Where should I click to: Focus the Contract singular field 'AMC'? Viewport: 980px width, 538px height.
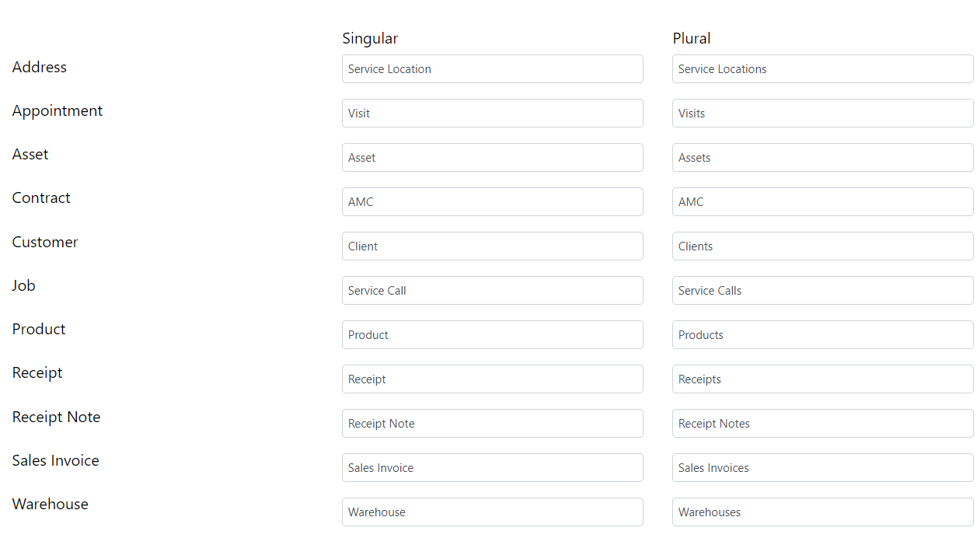click(492, 202)
